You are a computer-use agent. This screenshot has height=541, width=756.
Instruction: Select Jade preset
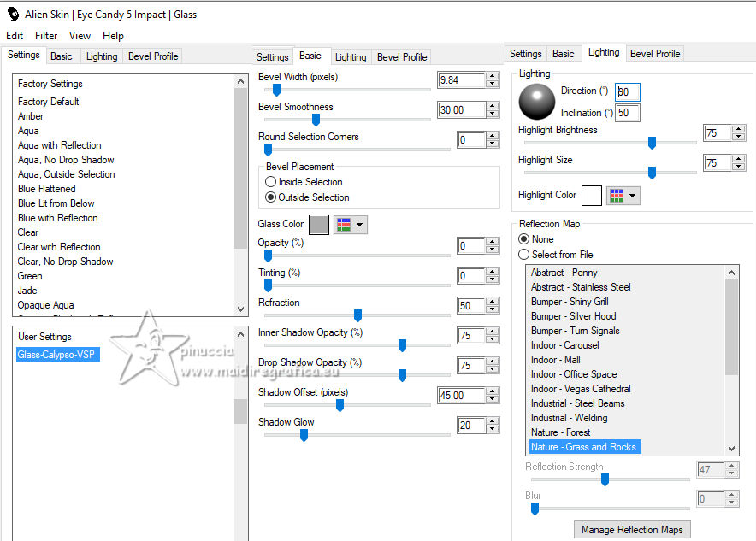tap(27, 291)
